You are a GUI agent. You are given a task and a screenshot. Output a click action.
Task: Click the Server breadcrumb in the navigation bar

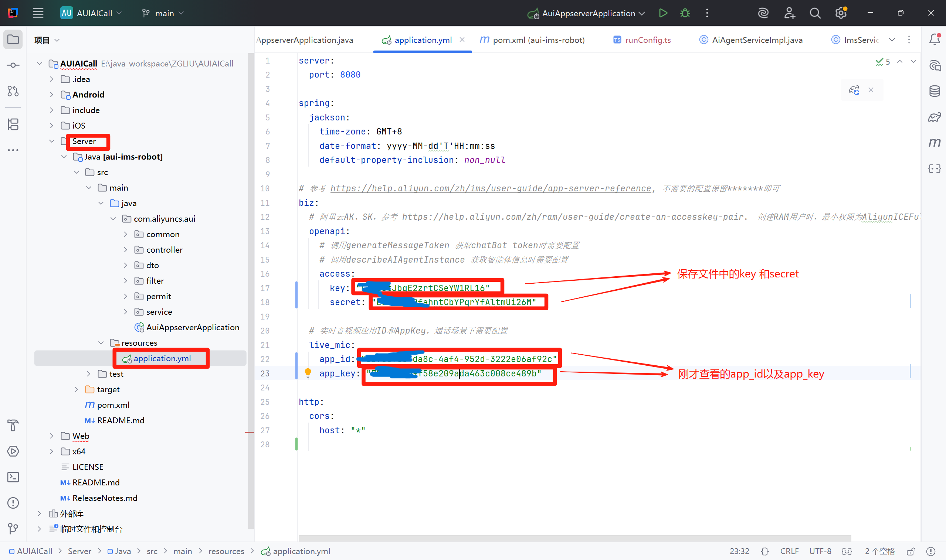[79, 552]
